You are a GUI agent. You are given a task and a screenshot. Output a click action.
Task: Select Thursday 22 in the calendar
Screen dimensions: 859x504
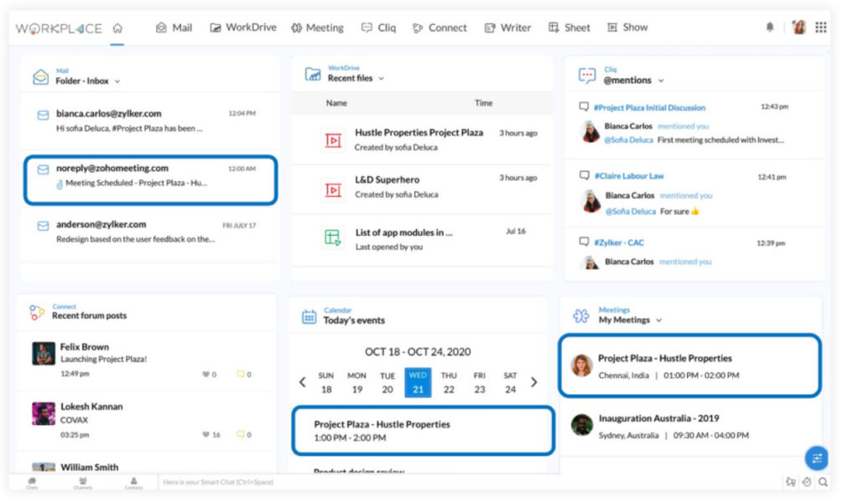point(449,382)
